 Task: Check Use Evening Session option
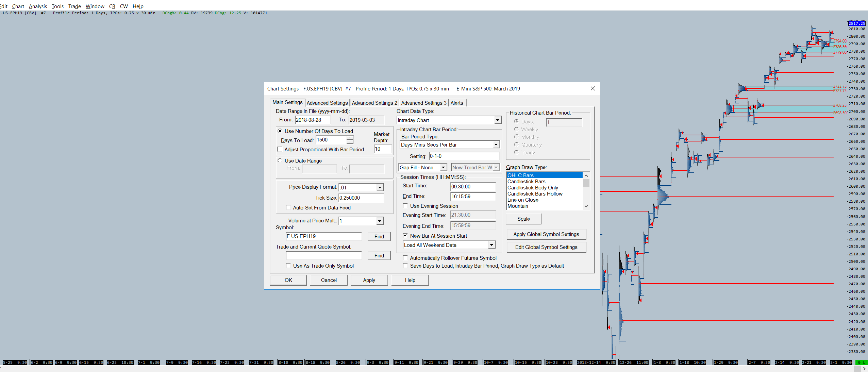[x=405, y=206]
